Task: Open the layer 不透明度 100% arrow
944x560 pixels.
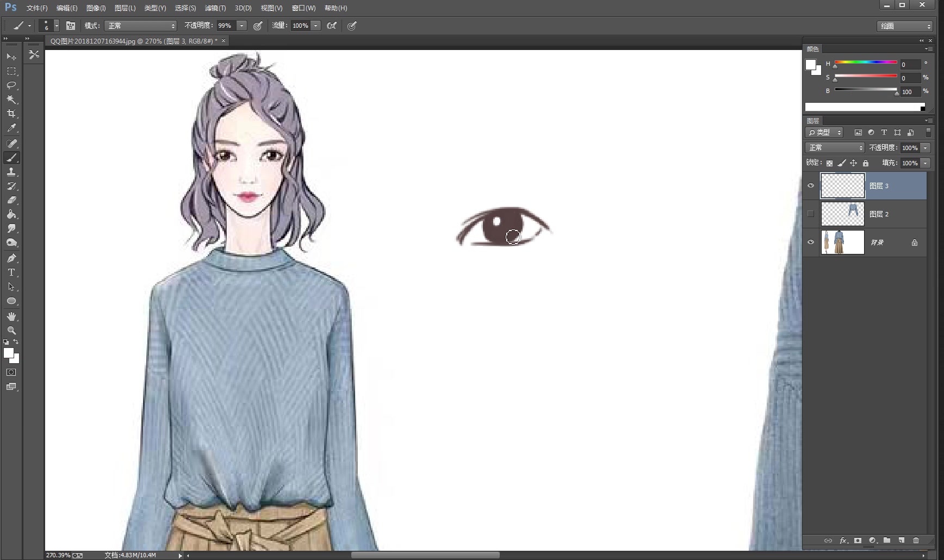Action: pyautogui.click(x=925, y=148)
